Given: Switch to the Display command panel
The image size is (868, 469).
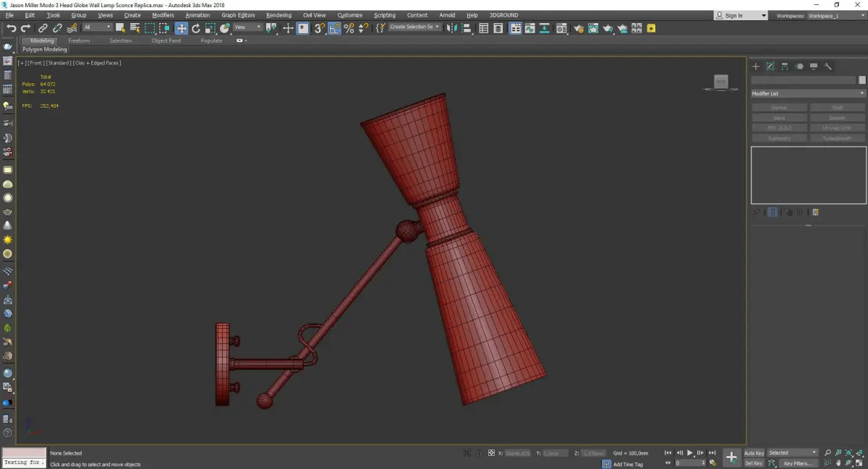Looking at the screenshot, I should coord(814,66).
